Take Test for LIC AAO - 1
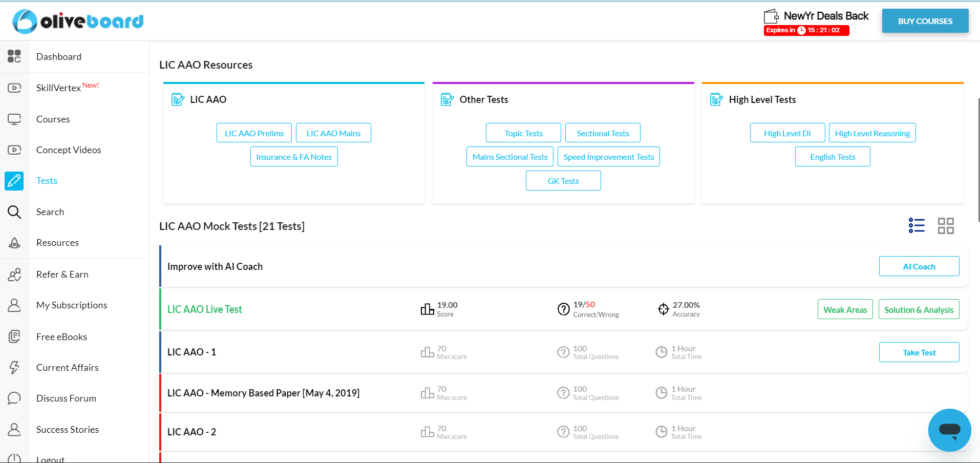 click(x=919, y=352)
